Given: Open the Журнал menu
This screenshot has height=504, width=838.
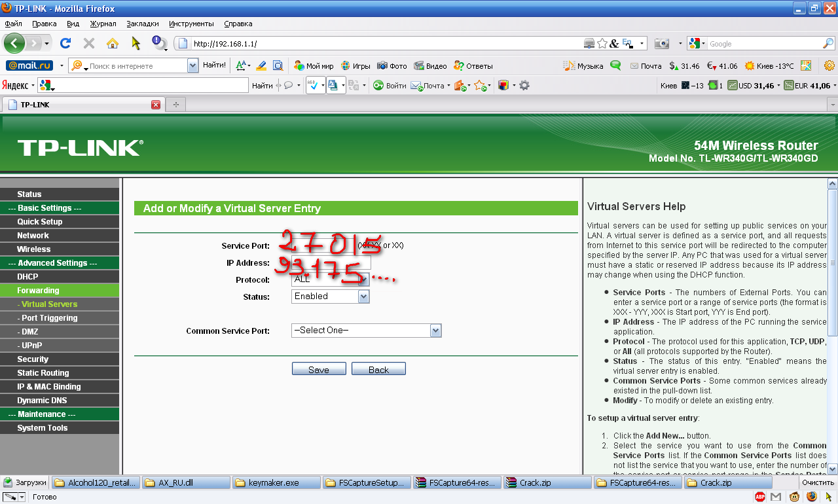Looking at the screenshot, I should point(103,24).
